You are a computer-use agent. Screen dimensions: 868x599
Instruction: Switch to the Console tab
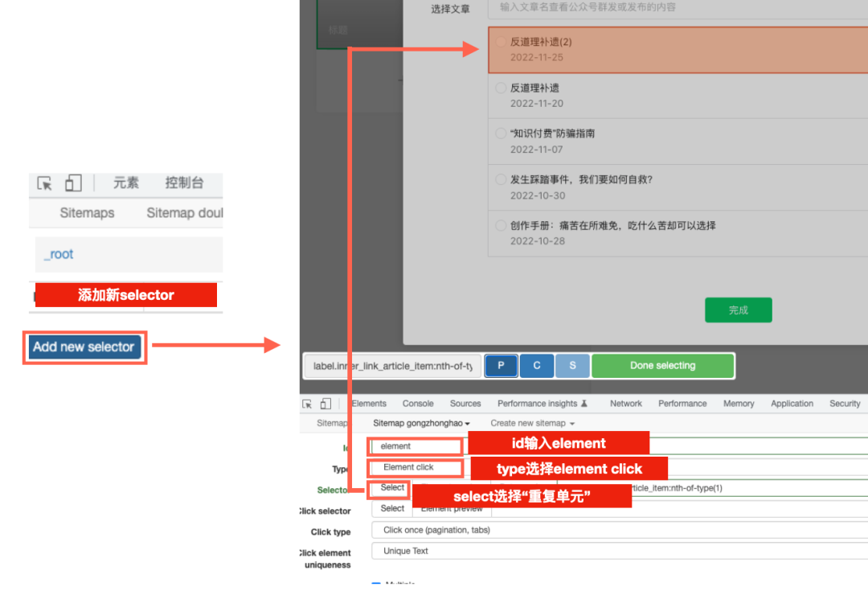point(418,404)
